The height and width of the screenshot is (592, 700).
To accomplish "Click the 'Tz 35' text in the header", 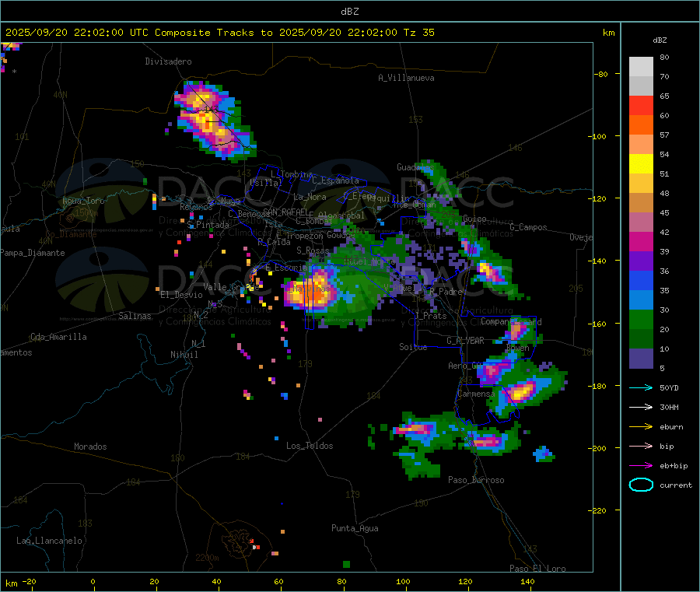I will 418,33.
